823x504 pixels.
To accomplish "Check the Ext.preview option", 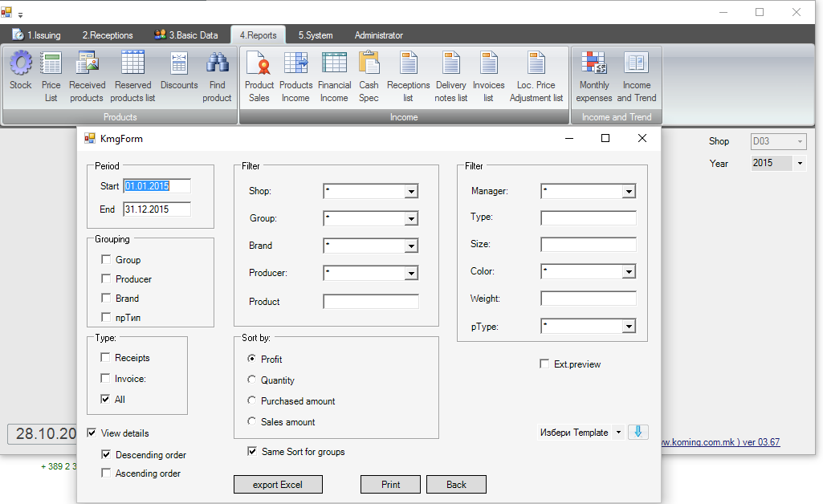I will pos(545,364).
